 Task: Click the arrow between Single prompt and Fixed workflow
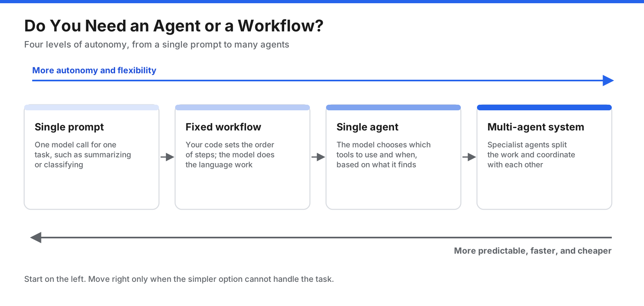tap(167, 157)
